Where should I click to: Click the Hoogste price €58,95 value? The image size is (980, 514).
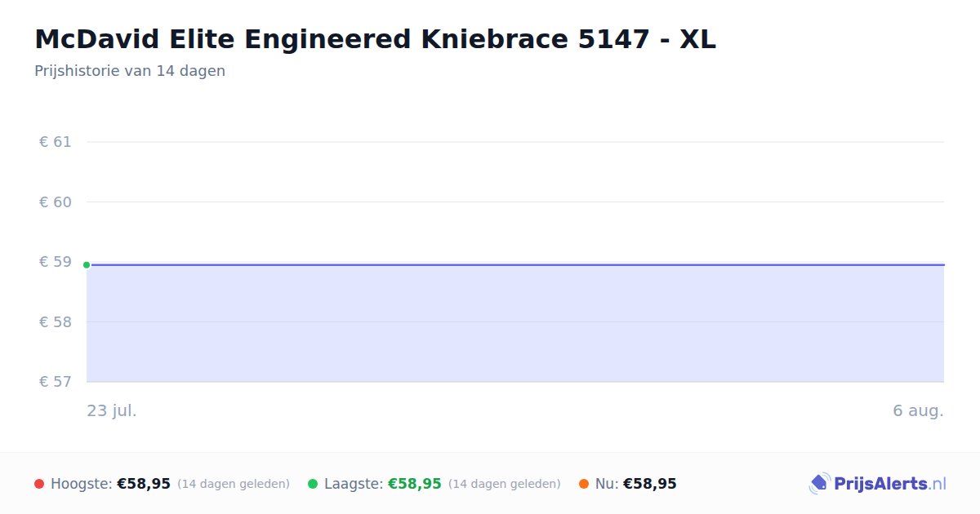[144, 484]
